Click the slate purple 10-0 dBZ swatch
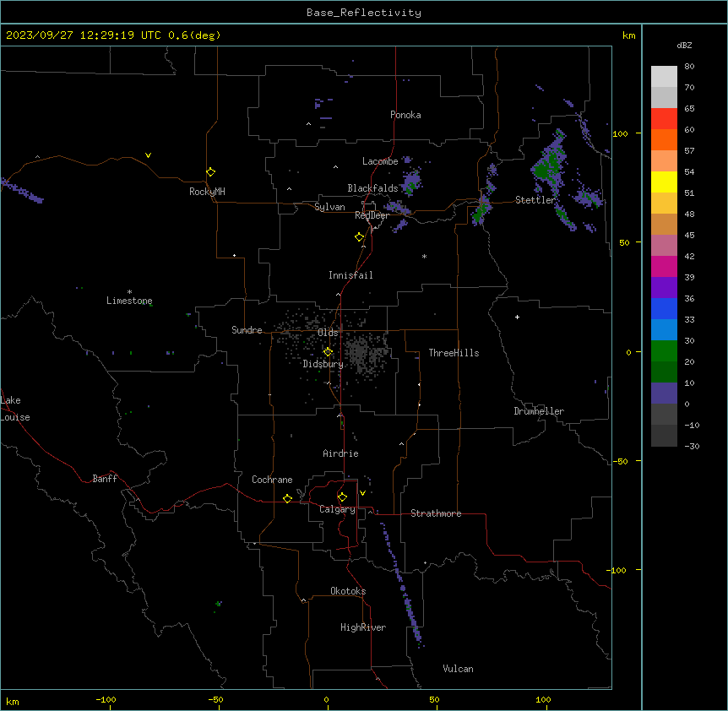The width and height of the screenshot is (728, 711). click(664, 393)
